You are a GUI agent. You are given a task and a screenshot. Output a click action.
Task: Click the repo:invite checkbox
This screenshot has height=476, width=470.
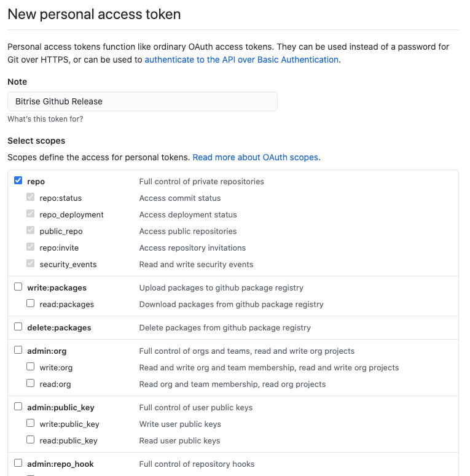pos(31,248)
